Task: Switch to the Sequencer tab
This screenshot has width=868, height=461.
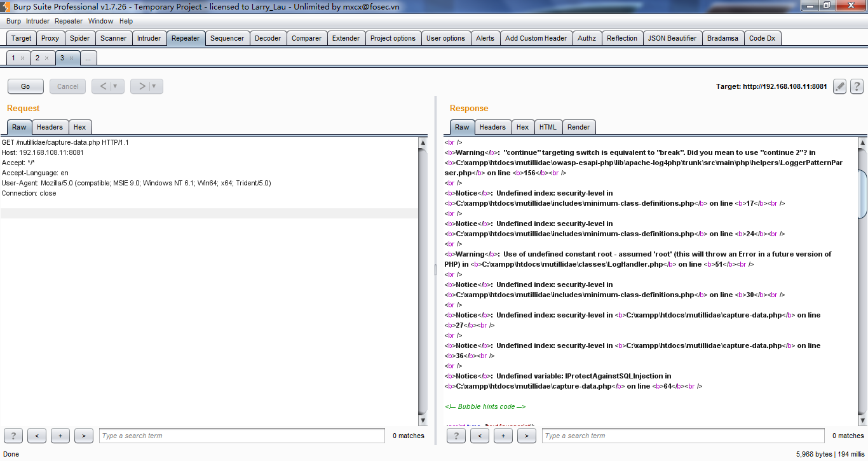Action: [x=227, y=38]
